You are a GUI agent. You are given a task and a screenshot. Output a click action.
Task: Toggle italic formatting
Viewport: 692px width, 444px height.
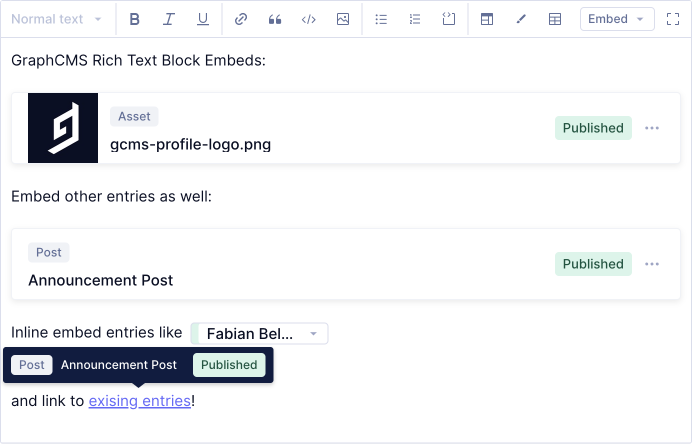coord(169,19)
